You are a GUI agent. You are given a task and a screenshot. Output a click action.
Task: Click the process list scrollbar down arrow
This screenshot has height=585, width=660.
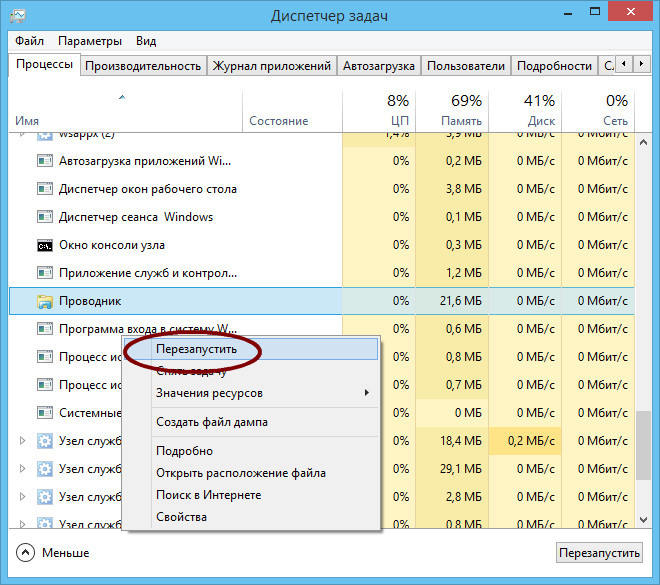[x=643, y=520]
